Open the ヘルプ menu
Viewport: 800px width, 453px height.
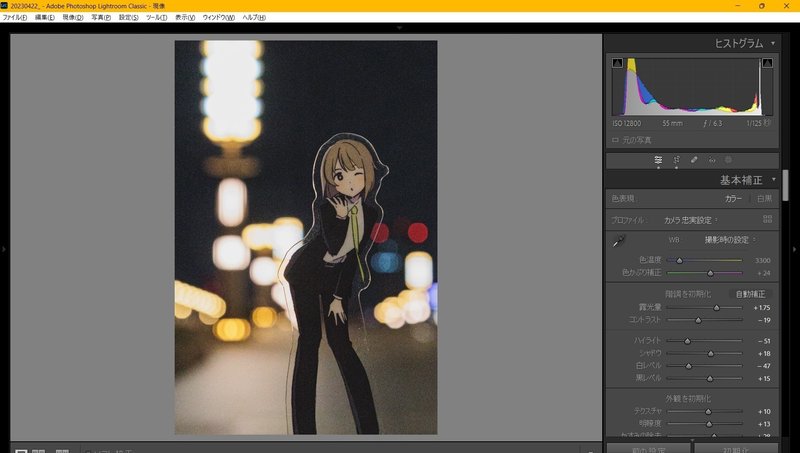254,17
